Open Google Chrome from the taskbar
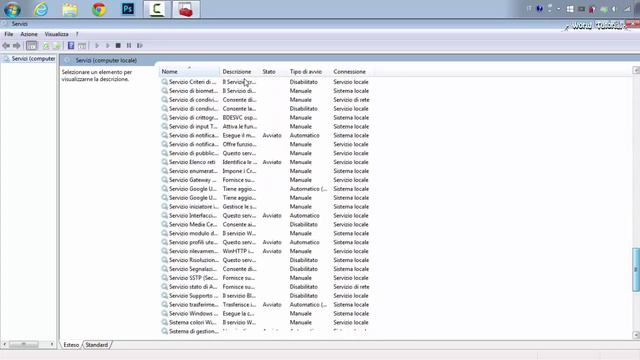 point(99,9)
